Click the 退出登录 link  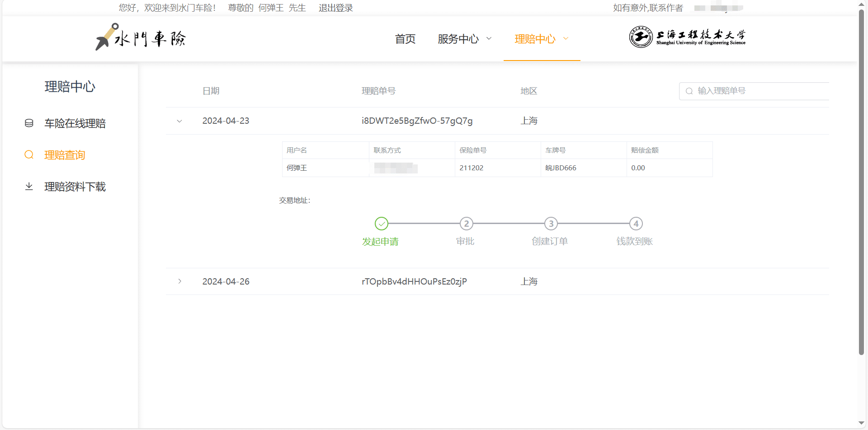335,8
